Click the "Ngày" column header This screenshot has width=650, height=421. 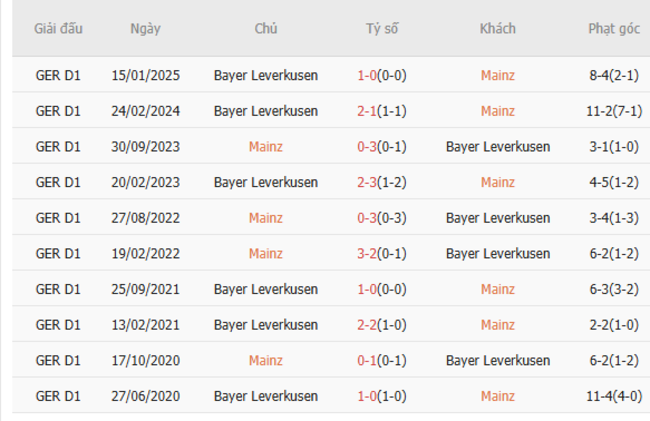tap(144, 28)
